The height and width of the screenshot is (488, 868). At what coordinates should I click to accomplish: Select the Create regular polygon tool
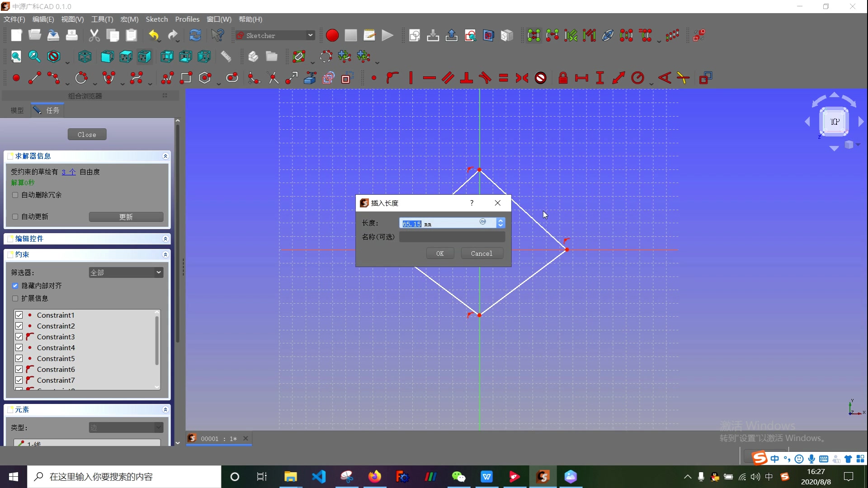pyautogui.click(x=205, y=78)
